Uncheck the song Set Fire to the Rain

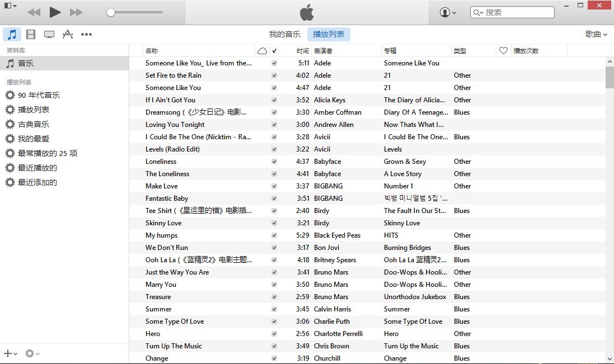pos(274,75)
